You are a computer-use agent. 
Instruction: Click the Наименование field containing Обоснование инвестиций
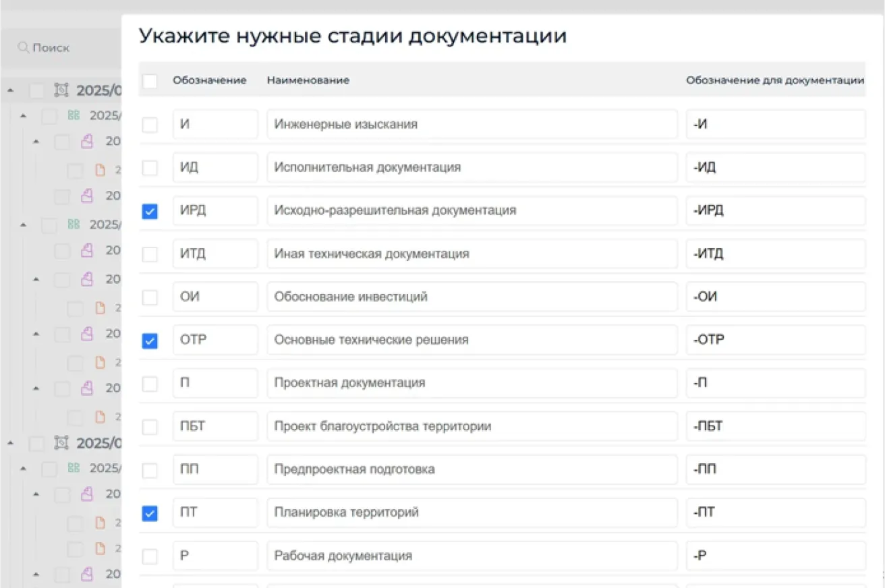click(x=472, y=297)
